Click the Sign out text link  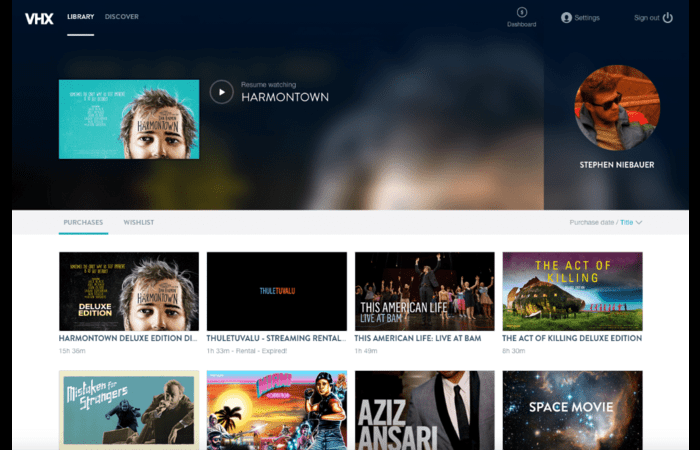point(646,18)
